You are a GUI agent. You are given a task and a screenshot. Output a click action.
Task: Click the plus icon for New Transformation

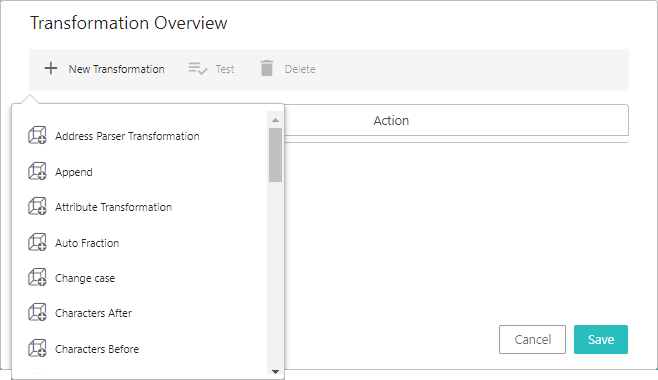point(51,68)
